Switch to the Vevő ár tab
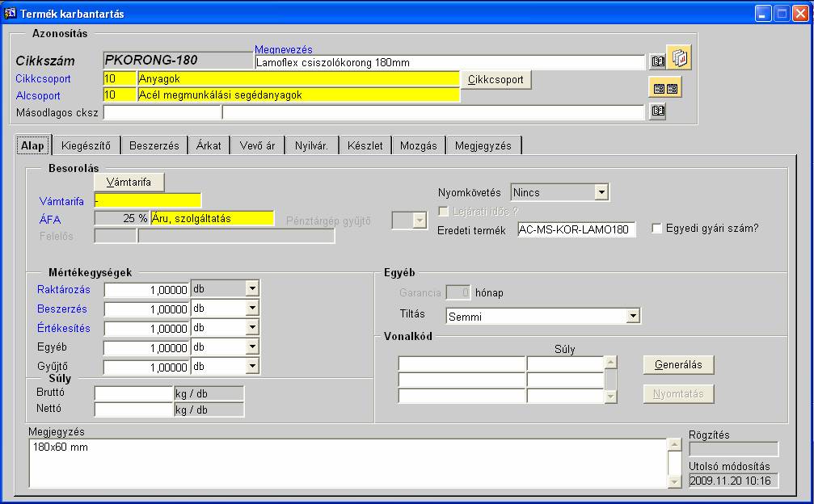Screen dimensions: 814x504 pos(257,145)
